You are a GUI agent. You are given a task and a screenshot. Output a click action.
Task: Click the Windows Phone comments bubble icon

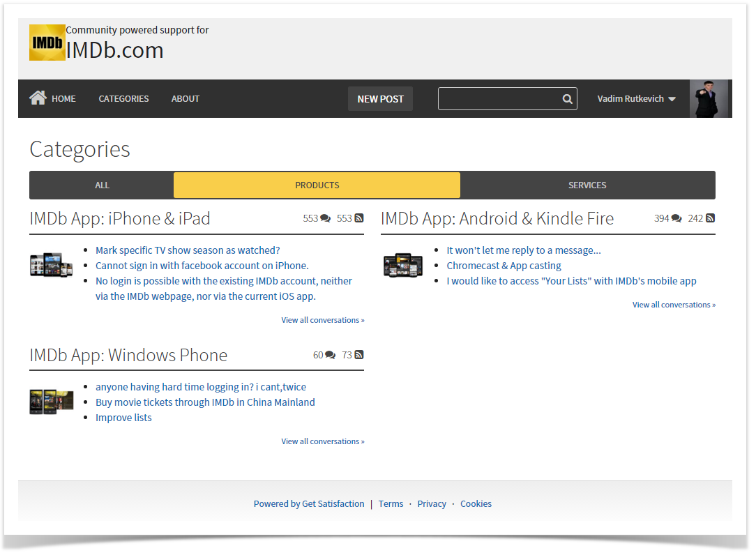[x=331, y=355]
